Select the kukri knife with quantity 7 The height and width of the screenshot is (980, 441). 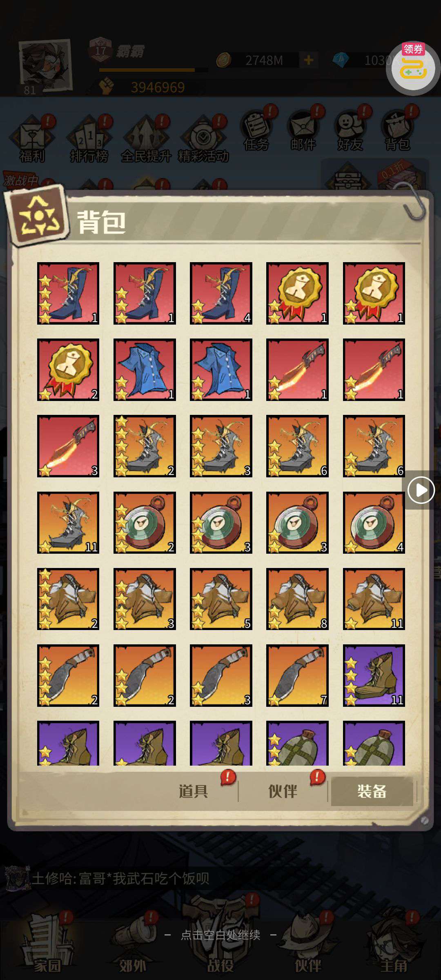(297, 675)
